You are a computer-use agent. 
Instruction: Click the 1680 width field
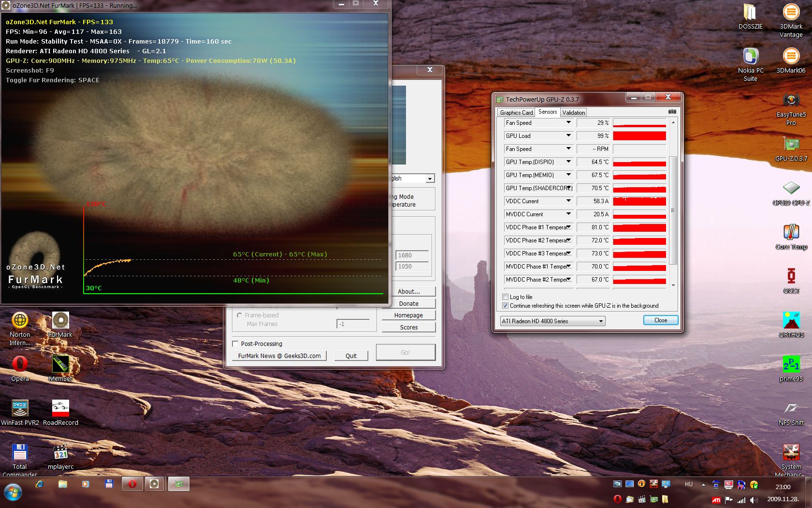pyautogui.click(x=412, y=255)
